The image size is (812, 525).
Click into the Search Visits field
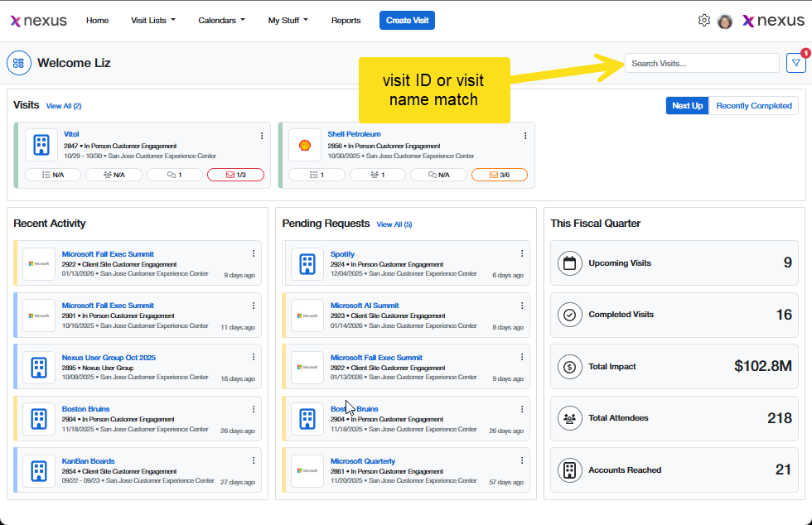701,63
